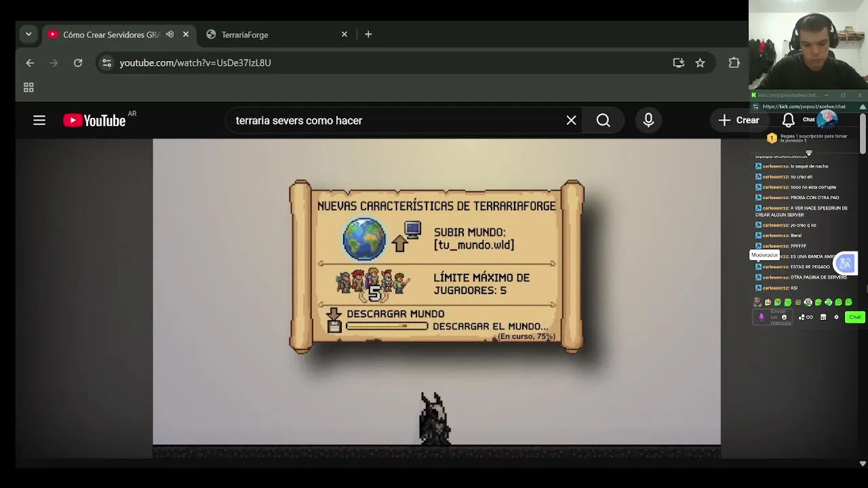Screen dimensions: 868x488
Task: Open the Crear menu
Action: click(738, 120)
